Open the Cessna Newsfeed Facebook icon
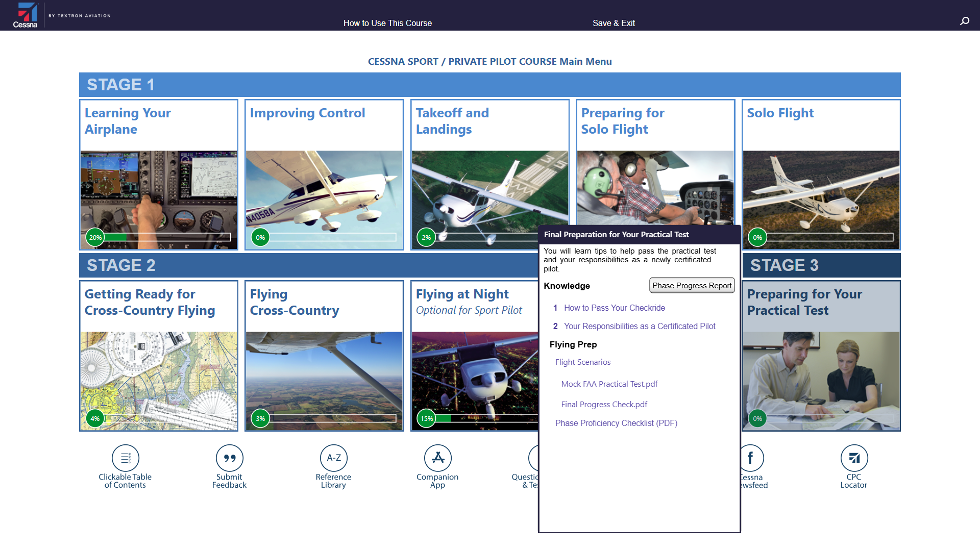Screen dimensions: 980x551 tap(751, 458)
